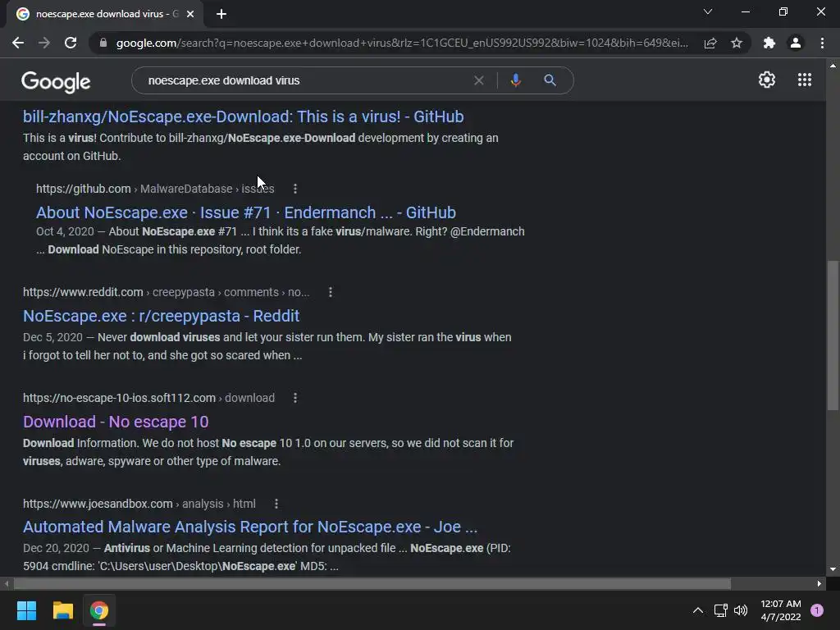Click horizontal scroll right arrow

tap(819, 583)
